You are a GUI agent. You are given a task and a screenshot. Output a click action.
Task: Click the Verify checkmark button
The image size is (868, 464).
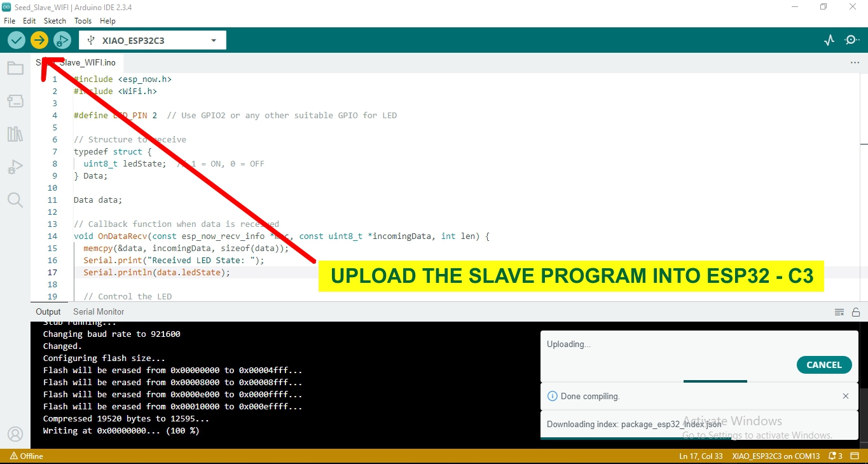coord(17,41)
